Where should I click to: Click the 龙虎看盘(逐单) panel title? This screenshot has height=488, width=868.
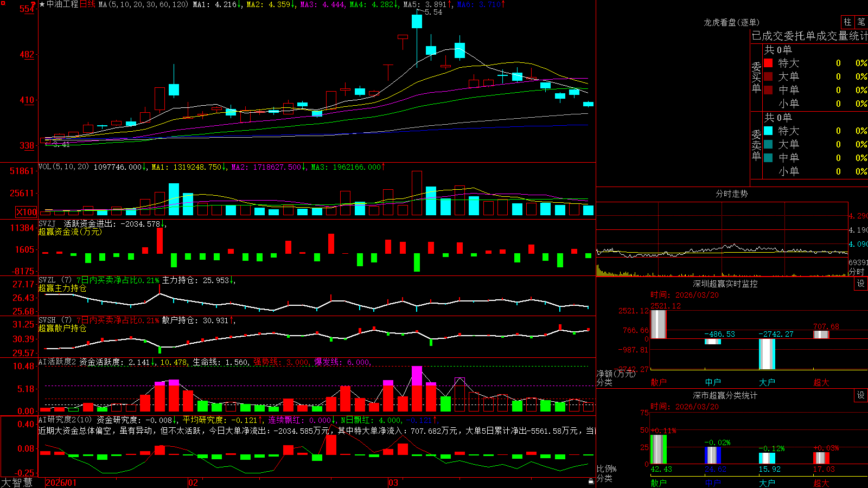(732, 22)
